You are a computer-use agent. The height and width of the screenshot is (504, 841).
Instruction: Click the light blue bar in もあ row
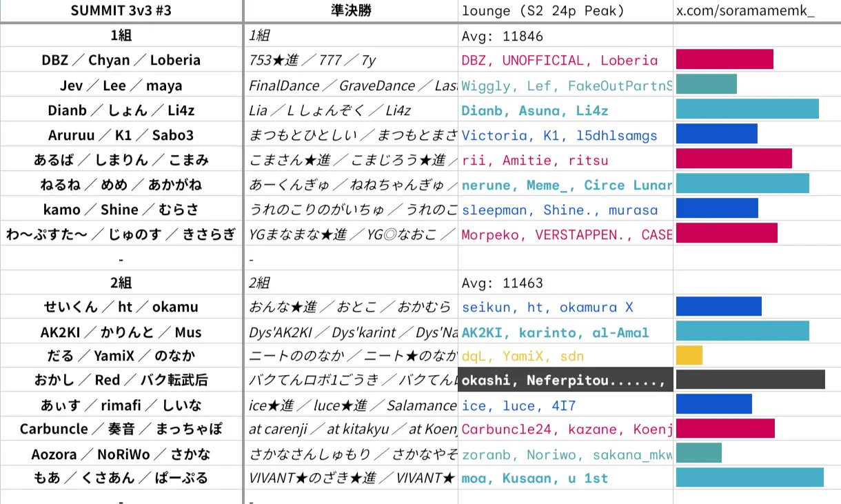pos(750,477)
